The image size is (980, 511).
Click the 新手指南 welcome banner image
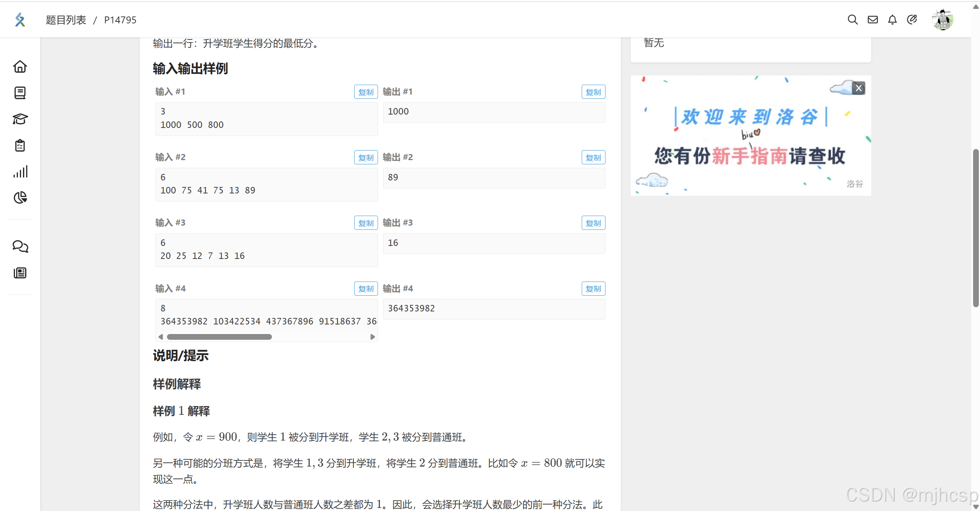click(x=750, y=146)
